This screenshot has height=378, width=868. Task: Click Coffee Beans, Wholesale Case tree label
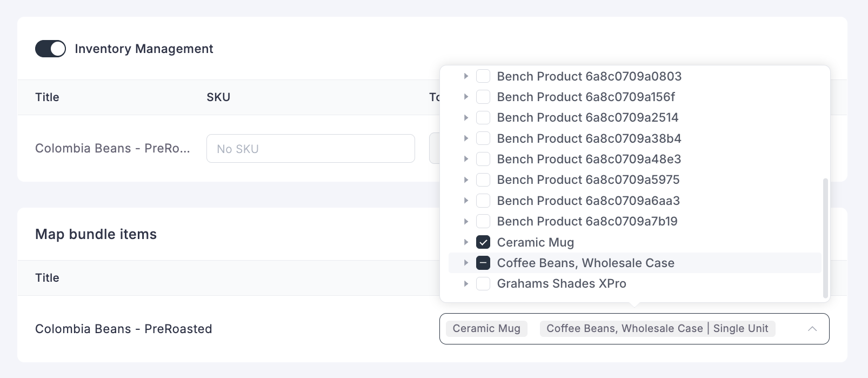(585, 263)
